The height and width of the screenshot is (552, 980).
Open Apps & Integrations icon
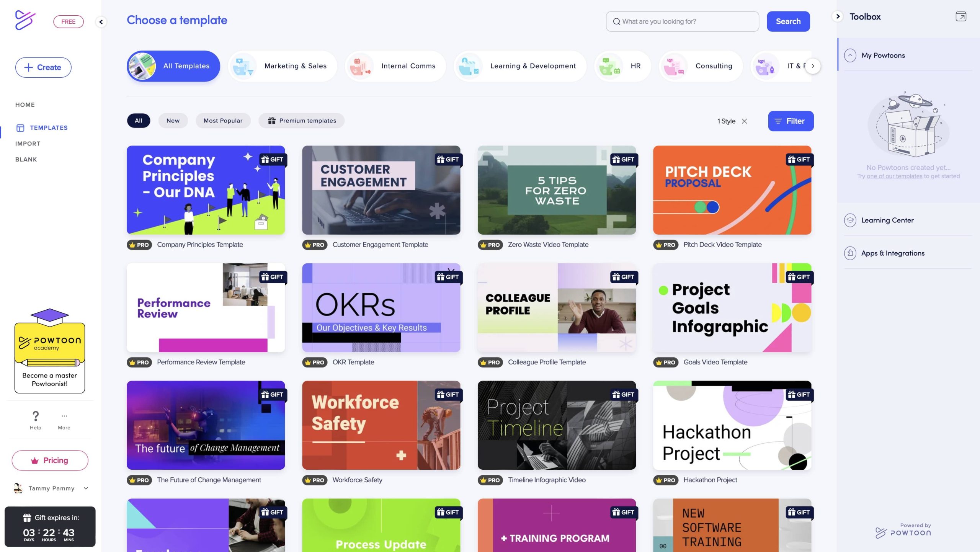click(x=850, y=253)
